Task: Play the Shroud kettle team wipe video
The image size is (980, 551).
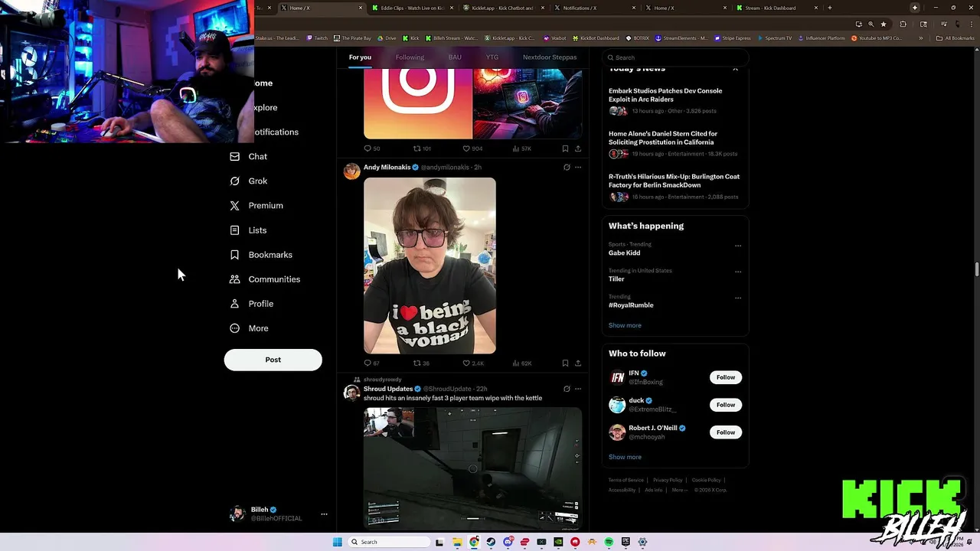Action: pyautogui.click(x=472, y=468)
